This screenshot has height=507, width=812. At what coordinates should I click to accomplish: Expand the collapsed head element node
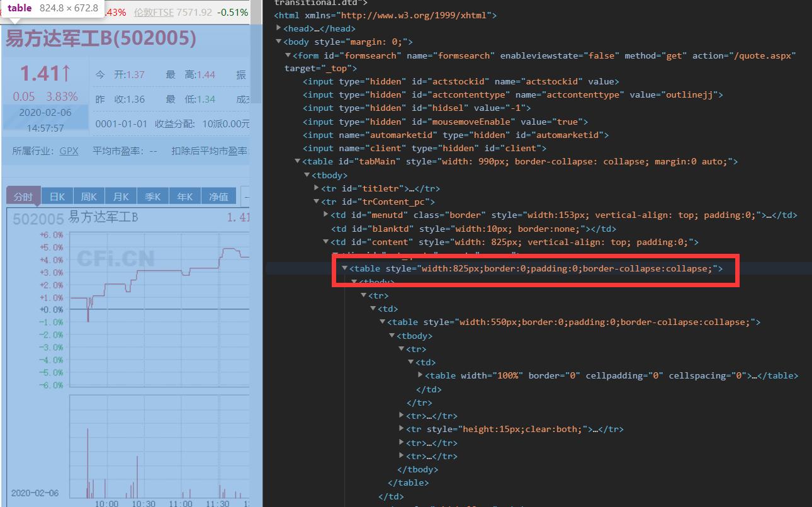click(x=279, y=28)
